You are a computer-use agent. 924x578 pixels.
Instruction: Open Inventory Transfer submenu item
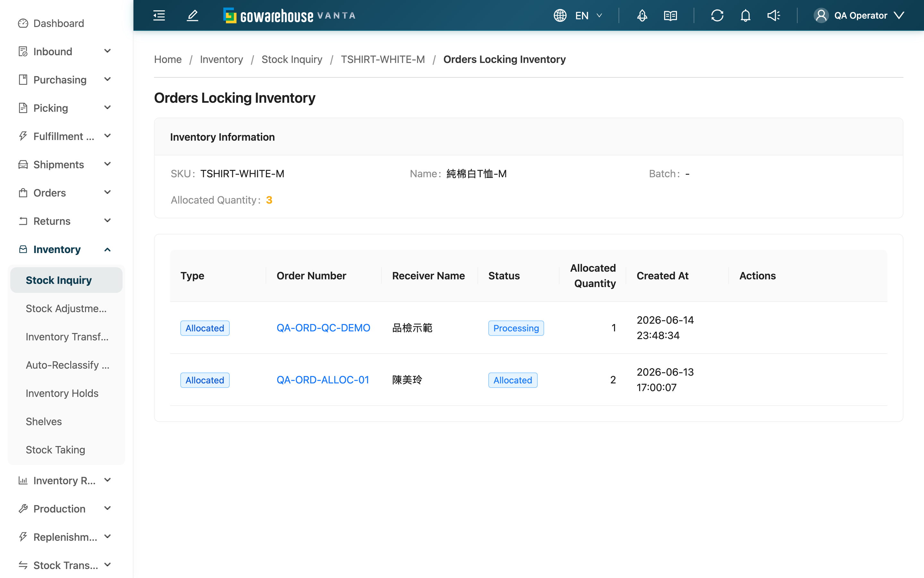(x=66, y=337)
